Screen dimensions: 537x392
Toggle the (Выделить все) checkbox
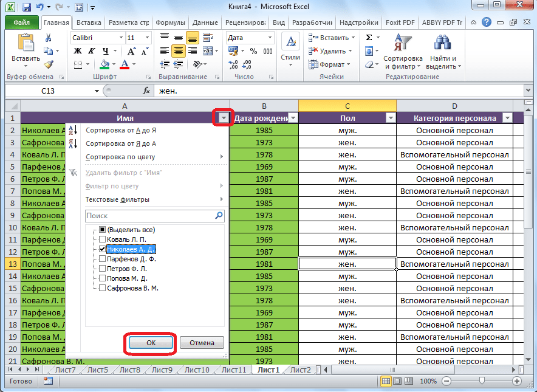(102, 230)
